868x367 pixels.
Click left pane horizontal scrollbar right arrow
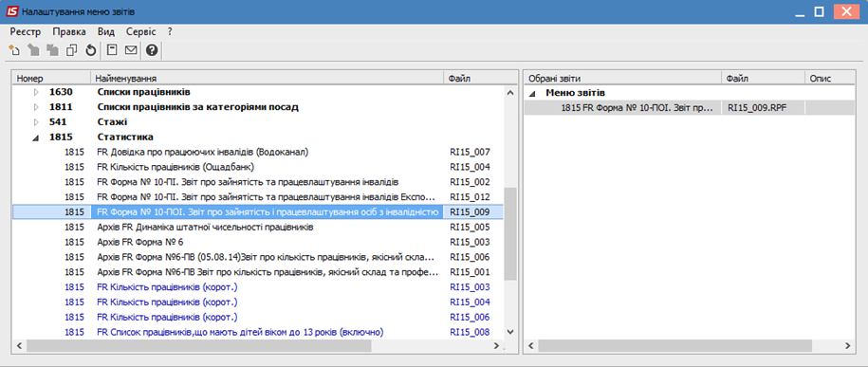coord(497,345)
